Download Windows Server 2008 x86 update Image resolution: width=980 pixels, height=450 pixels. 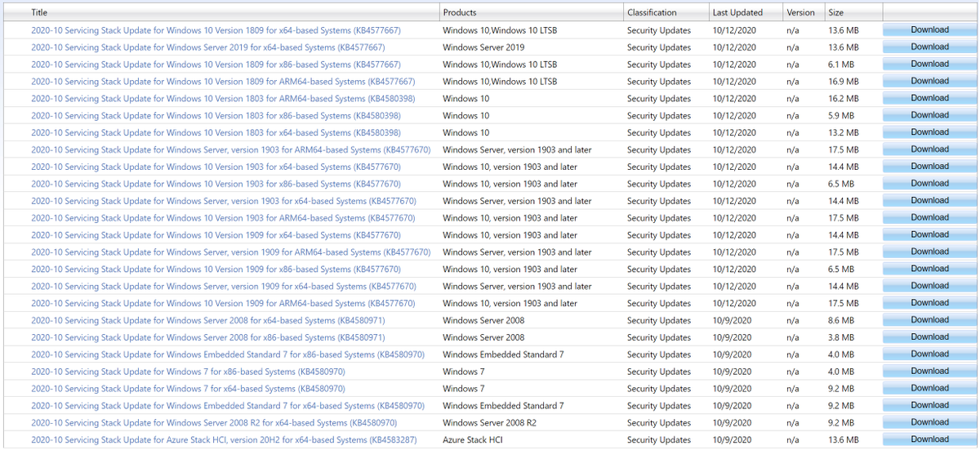coord(930,338)
